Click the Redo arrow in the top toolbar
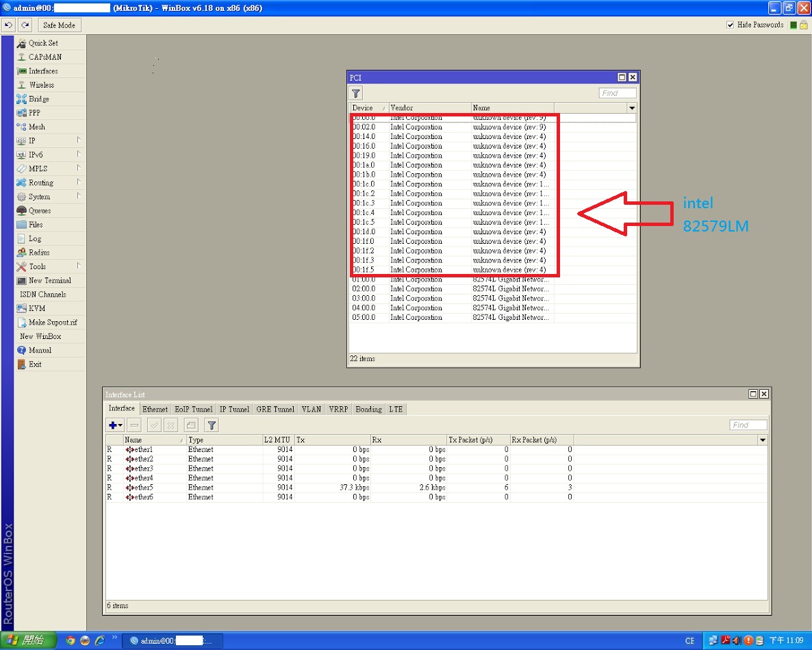812x650 pixels. [x=25, y=25]
